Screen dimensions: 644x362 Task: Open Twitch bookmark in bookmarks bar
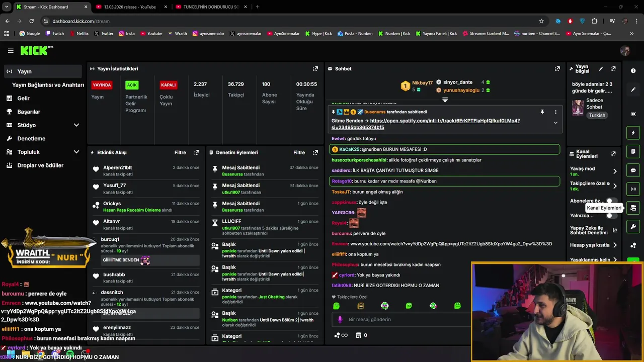55,34
